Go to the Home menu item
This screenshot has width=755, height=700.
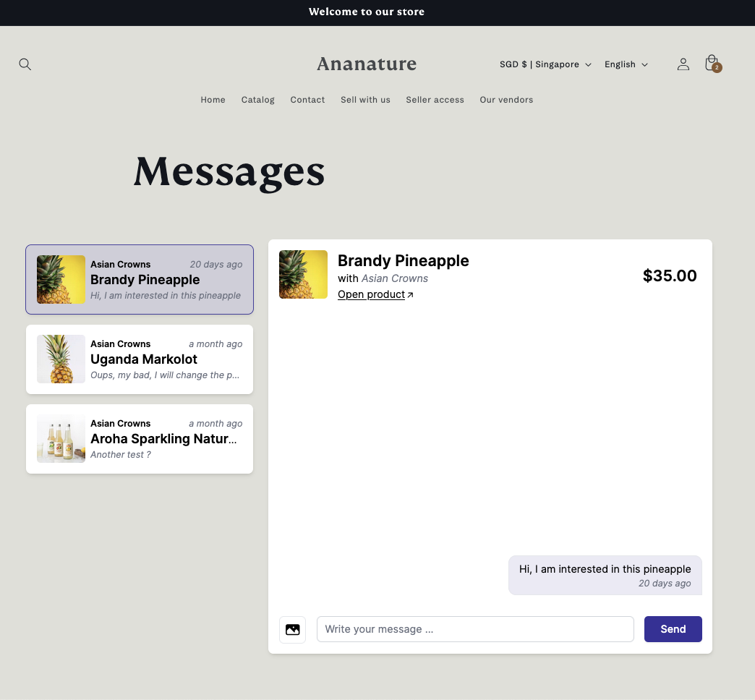tap(213, 100)
